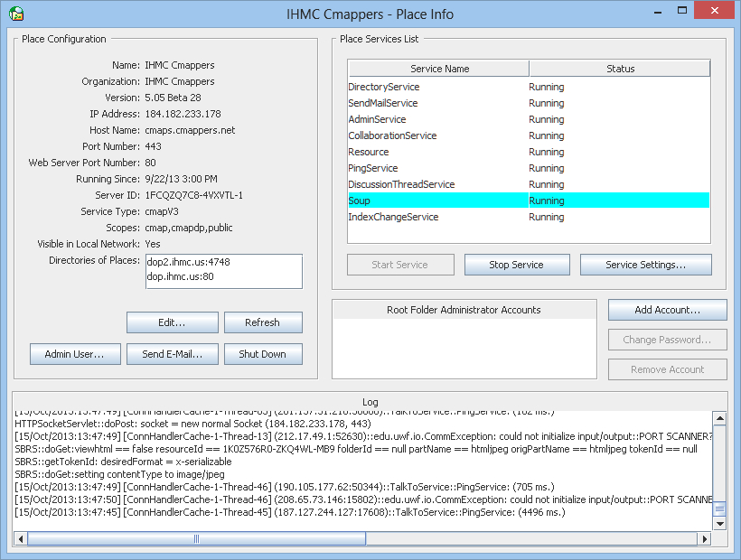Shut Down the Cmap server
Screen dimensions: 741x560
click(263, 354)
